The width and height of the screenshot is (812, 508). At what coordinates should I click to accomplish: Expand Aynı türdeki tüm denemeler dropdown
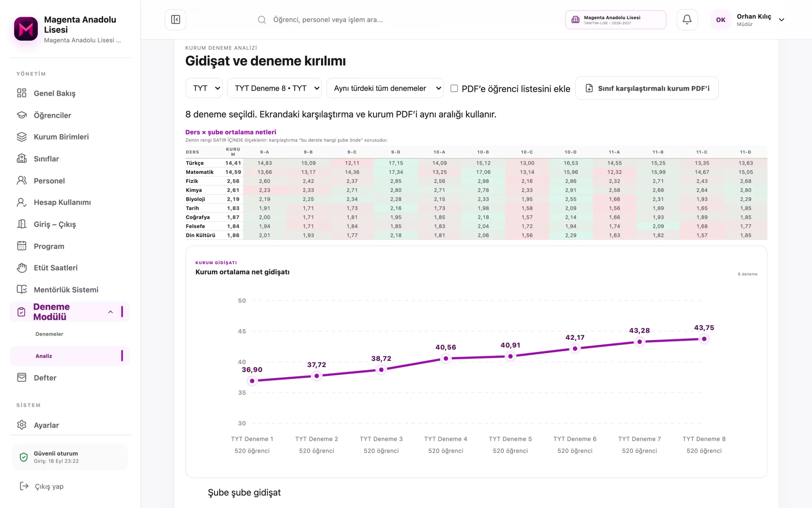tap(385, 88)
